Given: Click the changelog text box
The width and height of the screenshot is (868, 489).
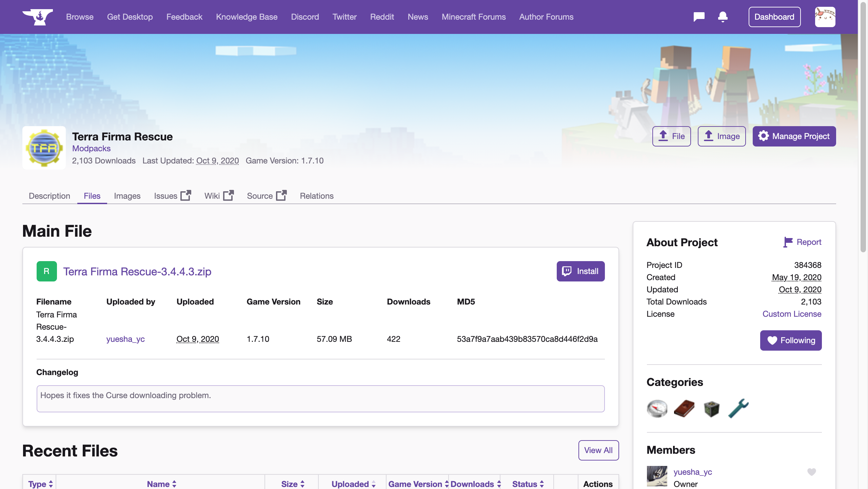Looking at the screenshot, I should tap(320, 399).
